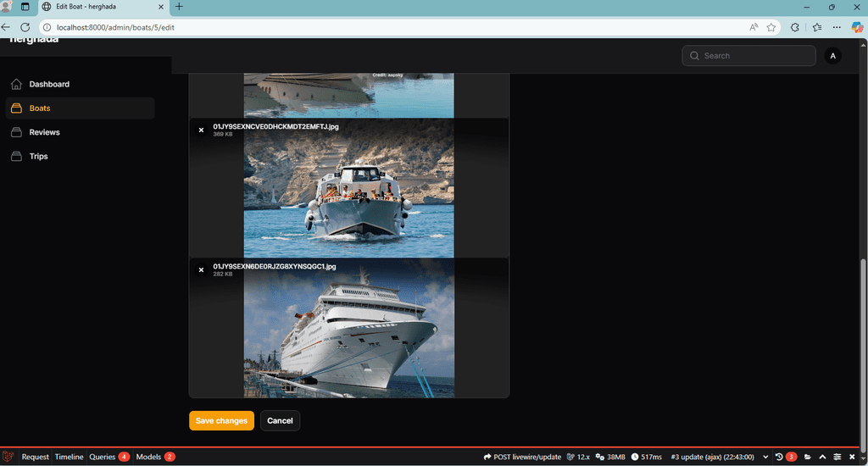Click the 517ms request duration indicator

coord(647,458)
